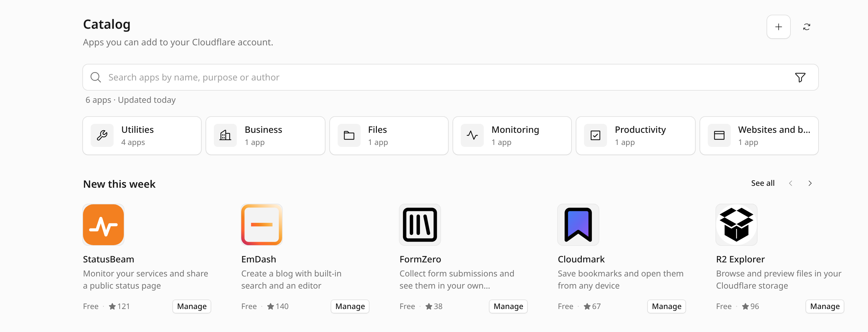Screen dimensions: 868x332
Task: Open the Monitoring category card
Action: 512,136
